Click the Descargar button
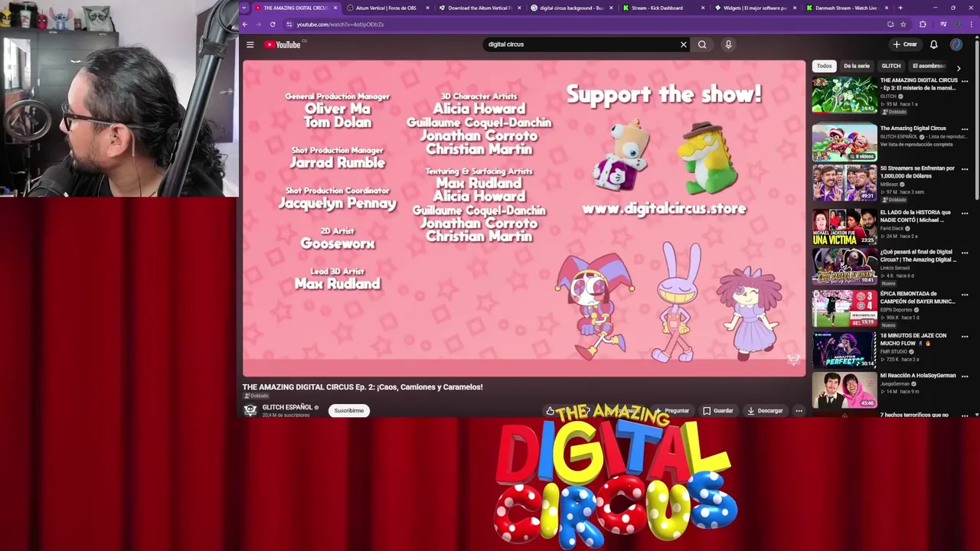 pos(765,411)
